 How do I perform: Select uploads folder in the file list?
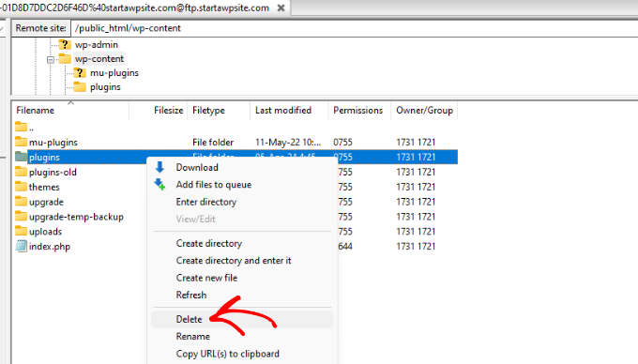tap(45, 232)
